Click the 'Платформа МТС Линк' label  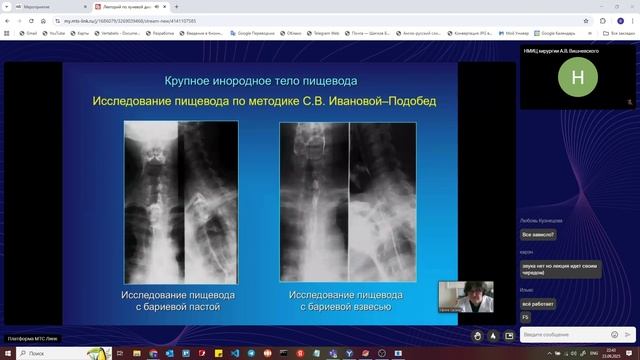click(33, 338)
